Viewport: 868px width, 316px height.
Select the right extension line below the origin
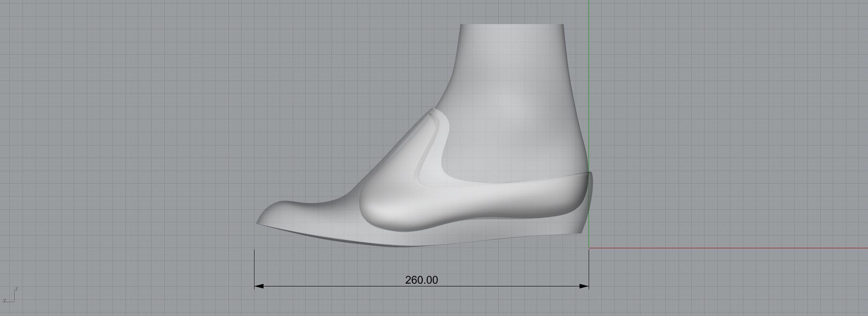coord(589,269)
